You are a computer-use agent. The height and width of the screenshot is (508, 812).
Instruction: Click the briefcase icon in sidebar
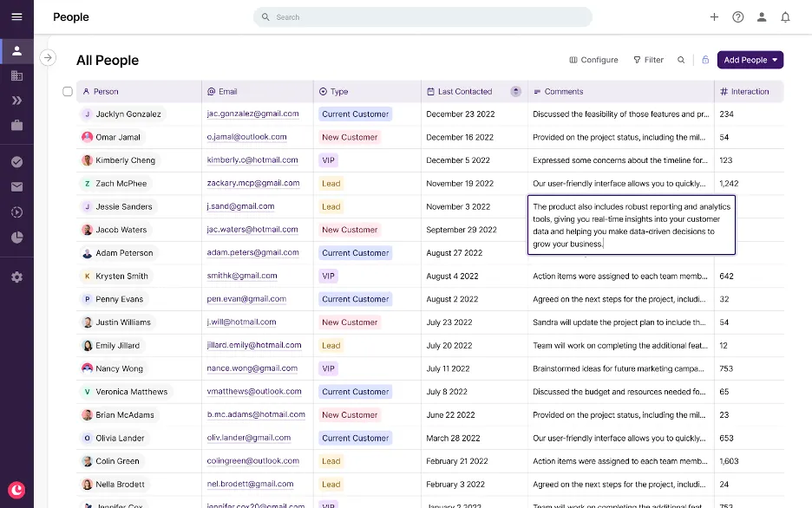[x=16, y=125]
